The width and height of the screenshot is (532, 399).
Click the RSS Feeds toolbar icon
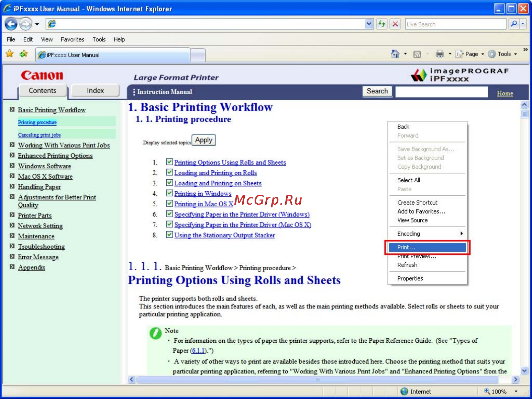coord(417,54)
